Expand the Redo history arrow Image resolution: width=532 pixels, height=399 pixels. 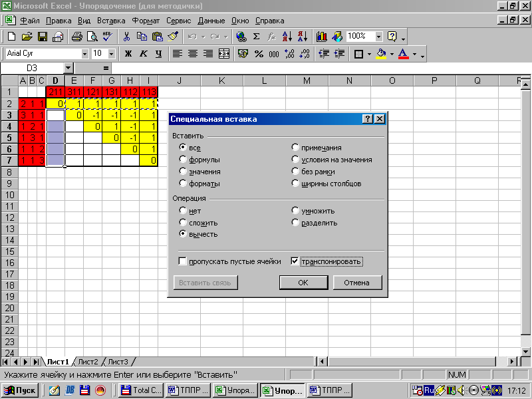225,37
